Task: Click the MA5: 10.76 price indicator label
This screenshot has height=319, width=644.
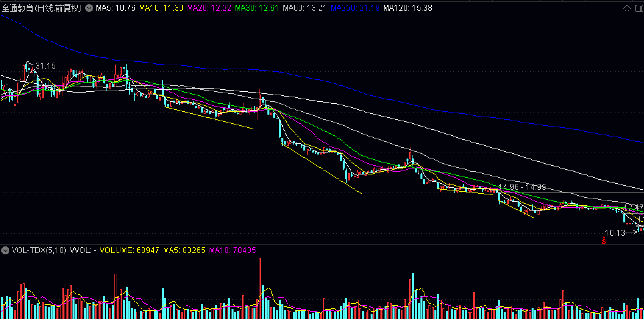Action: 115,8
